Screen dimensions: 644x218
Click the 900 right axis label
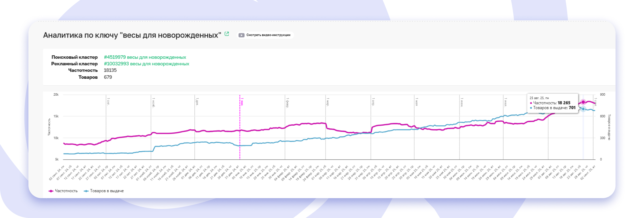[603, 95]
